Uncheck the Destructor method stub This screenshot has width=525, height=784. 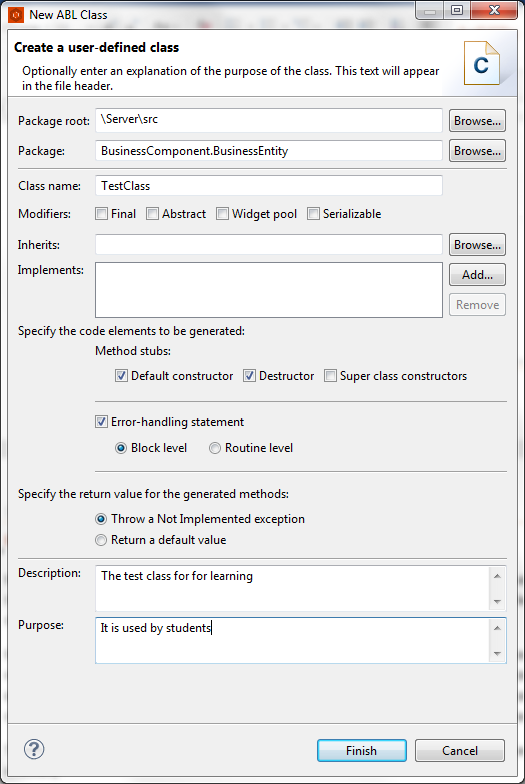[249, 376]
